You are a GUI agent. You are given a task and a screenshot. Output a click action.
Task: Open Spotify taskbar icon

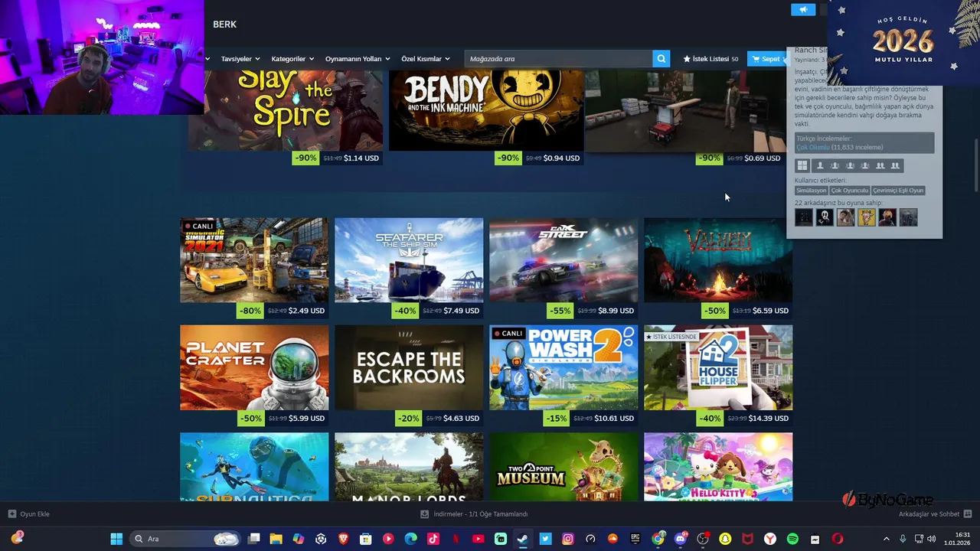[x=792, y=539]
